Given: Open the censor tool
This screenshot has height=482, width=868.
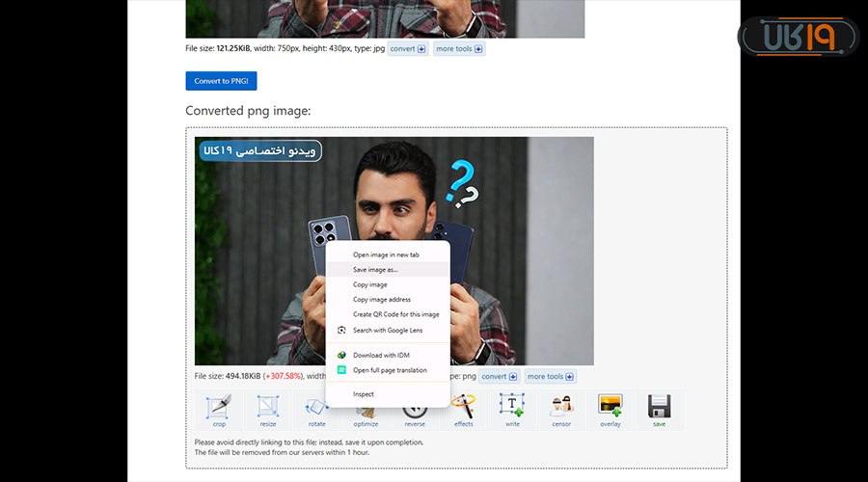Looking at the screenshot, I should [x=561, y=410].
